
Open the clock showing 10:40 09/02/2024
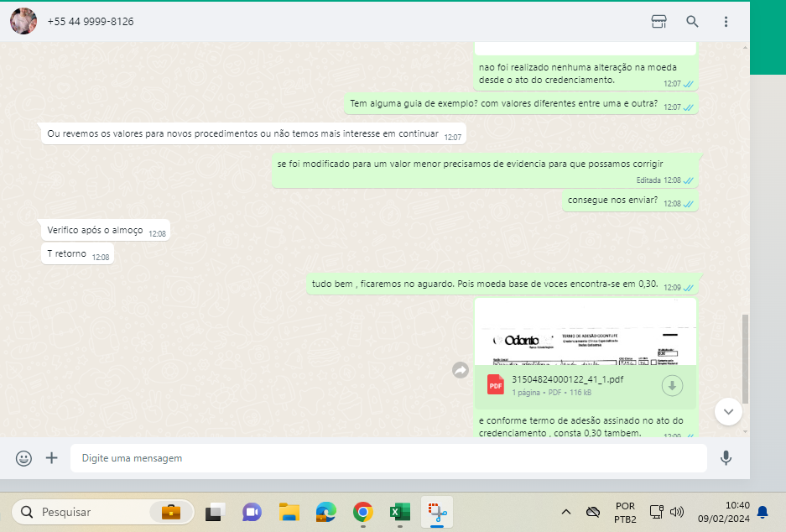(x=724, y=512)
